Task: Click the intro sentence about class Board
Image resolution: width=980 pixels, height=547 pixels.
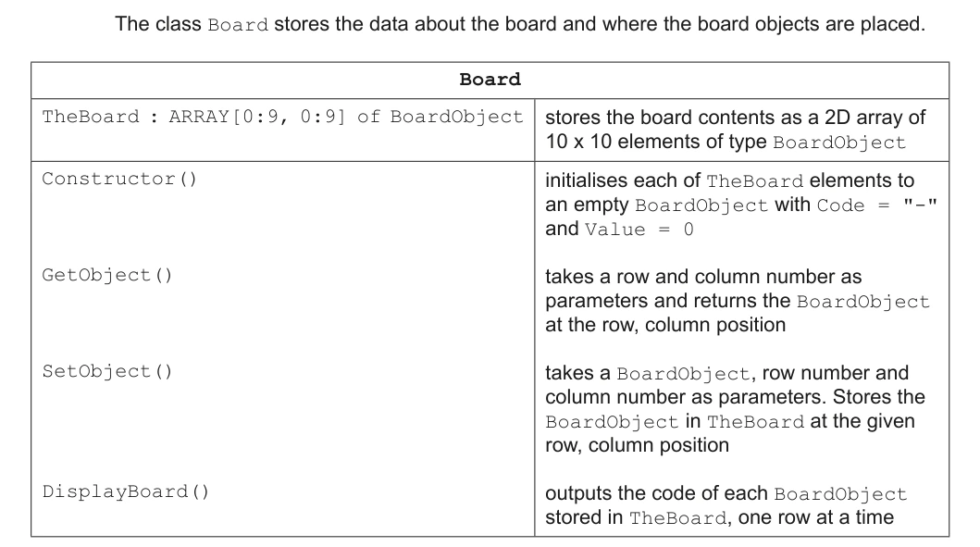Action: (x=520, y=24)
